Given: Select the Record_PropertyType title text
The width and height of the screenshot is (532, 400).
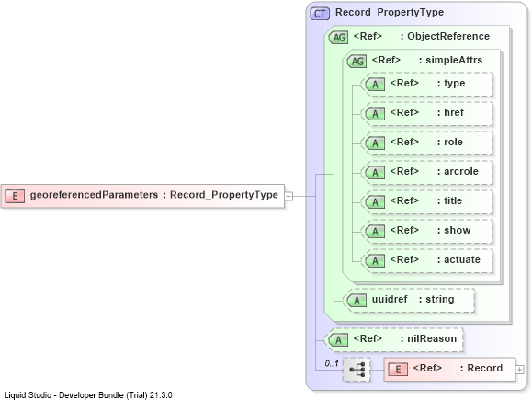Looking at the screenshot, I should [390, 13].
